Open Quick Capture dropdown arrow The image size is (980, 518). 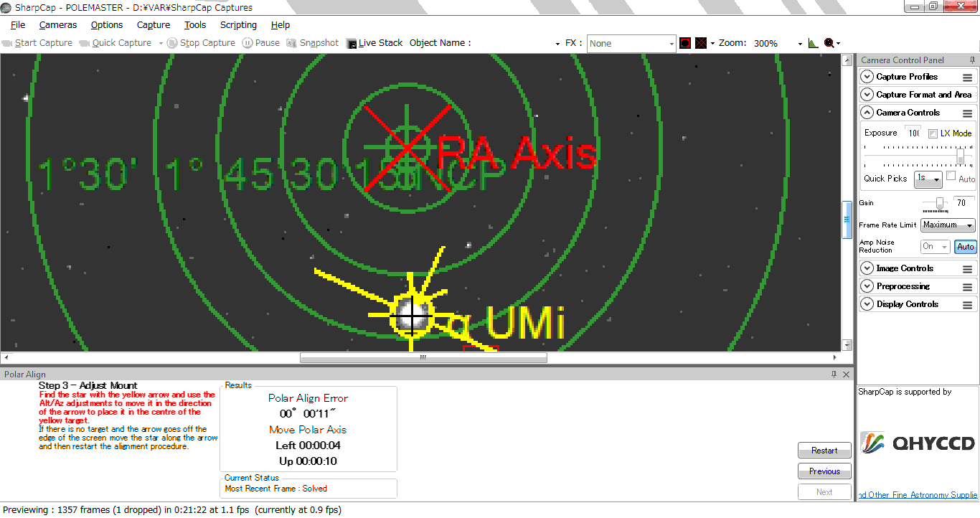[x=161, y=44]
